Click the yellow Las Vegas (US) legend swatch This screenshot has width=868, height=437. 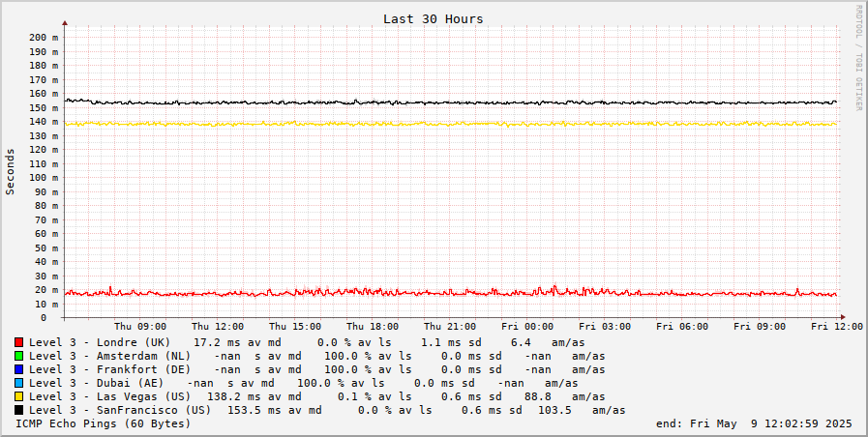click(18, 396)
